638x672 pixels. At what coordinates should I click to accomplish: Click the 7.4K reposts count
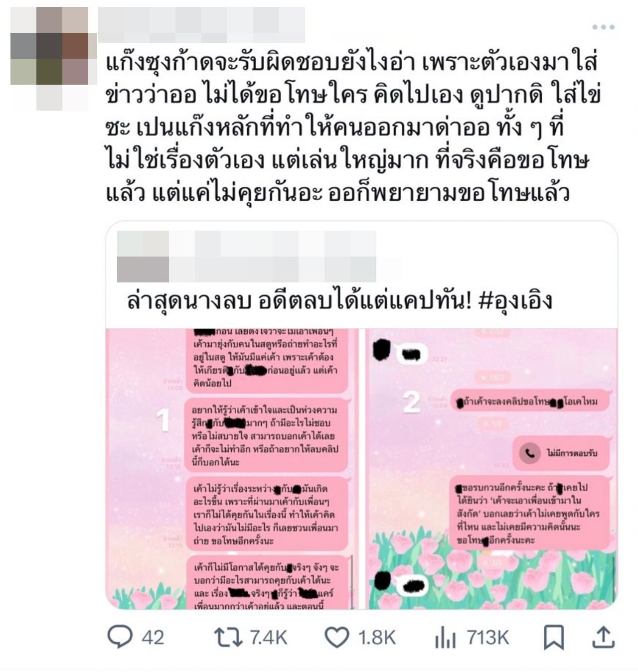pos(268,638)
